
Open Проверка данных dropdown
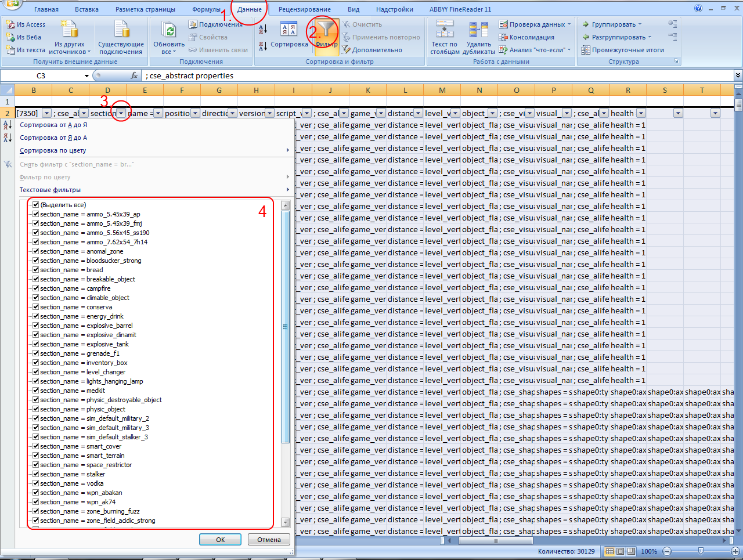[535, 24]
